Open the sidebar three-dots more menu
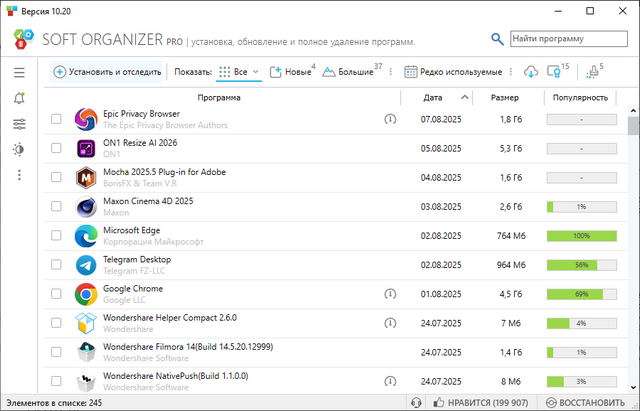Image resolution: width=640 pixels, height=411 pixels. [x=19, y=175]
